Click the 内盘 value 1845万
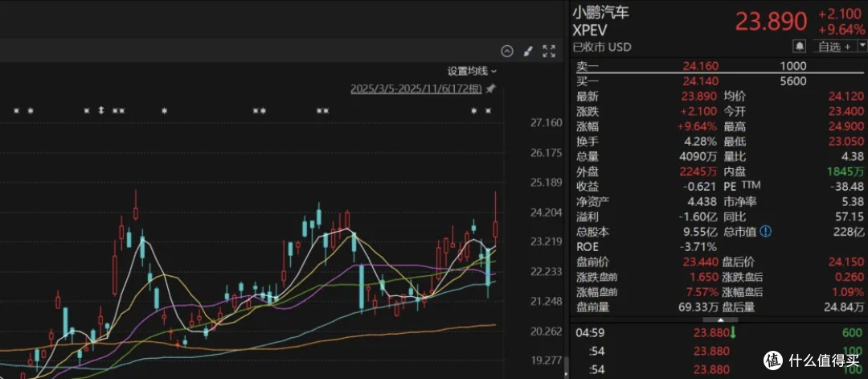This screenshot has height=379, width=868. (x=846, y=171)
